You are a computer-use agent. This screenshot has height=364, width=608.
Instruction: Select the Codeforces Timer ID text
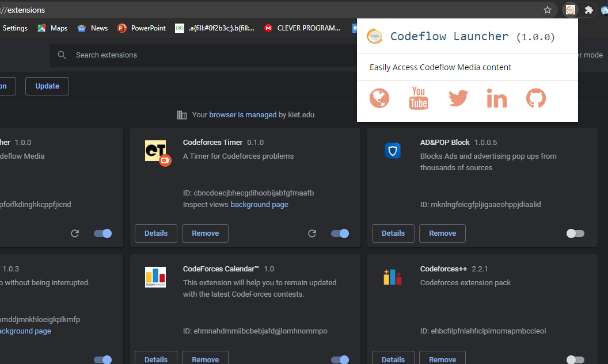click(x=249, y=193)
